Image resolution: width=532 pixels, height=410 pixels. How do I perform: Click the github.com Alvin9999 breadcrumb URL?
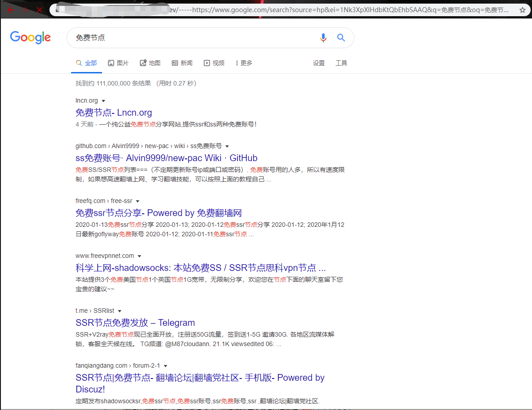pos(148,146)
